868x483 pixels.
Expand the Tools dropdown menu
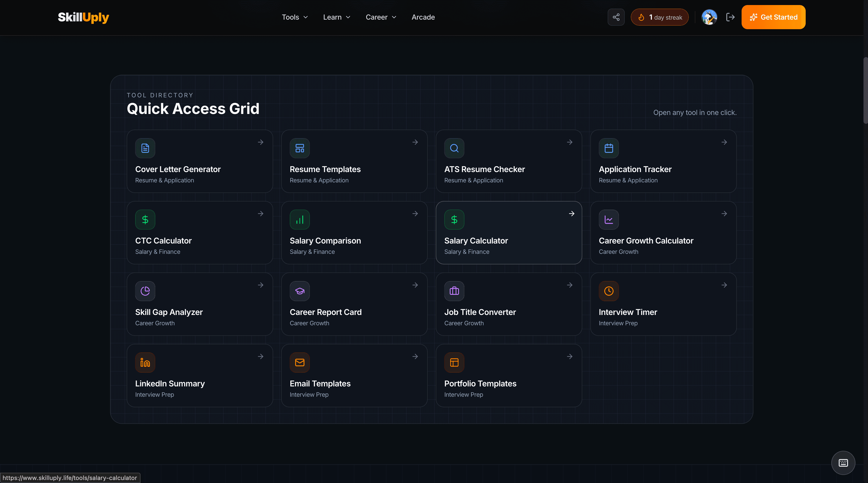(x=295, y=17)
